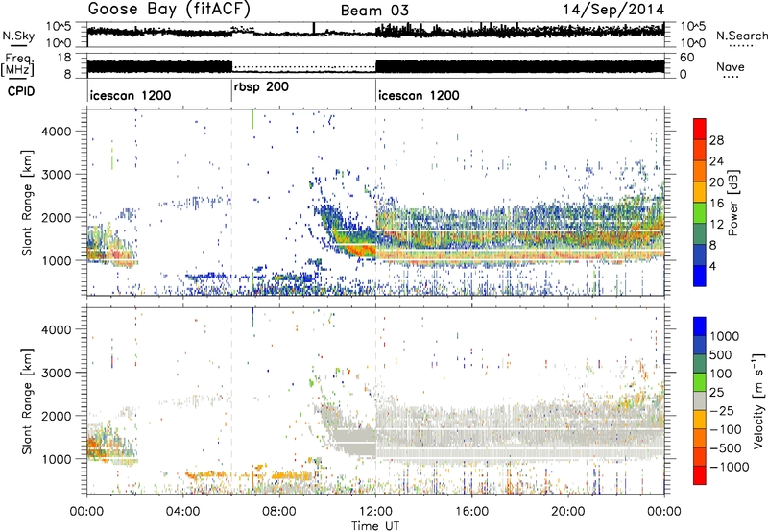Click the "icescan 1200" label starting at 00:00
This screenshot has width=768, height=532.
[x=131, y=95]
